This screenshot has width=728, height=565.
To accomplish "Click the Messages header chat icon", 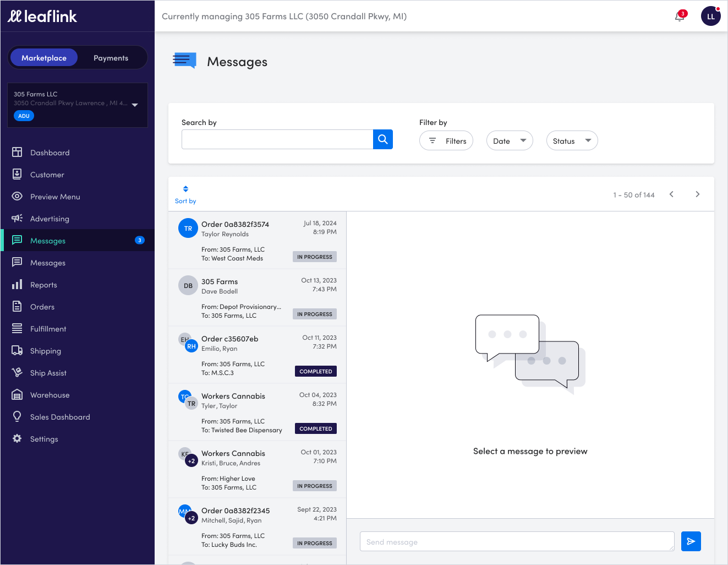I will [x=185, y=61].
